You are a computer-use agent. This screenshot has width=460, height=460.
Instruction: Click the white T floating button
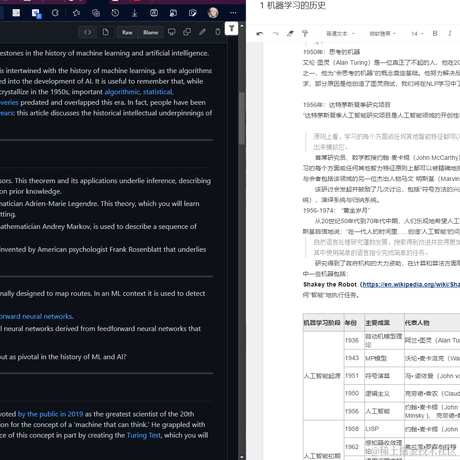click(x=231, y=28)
